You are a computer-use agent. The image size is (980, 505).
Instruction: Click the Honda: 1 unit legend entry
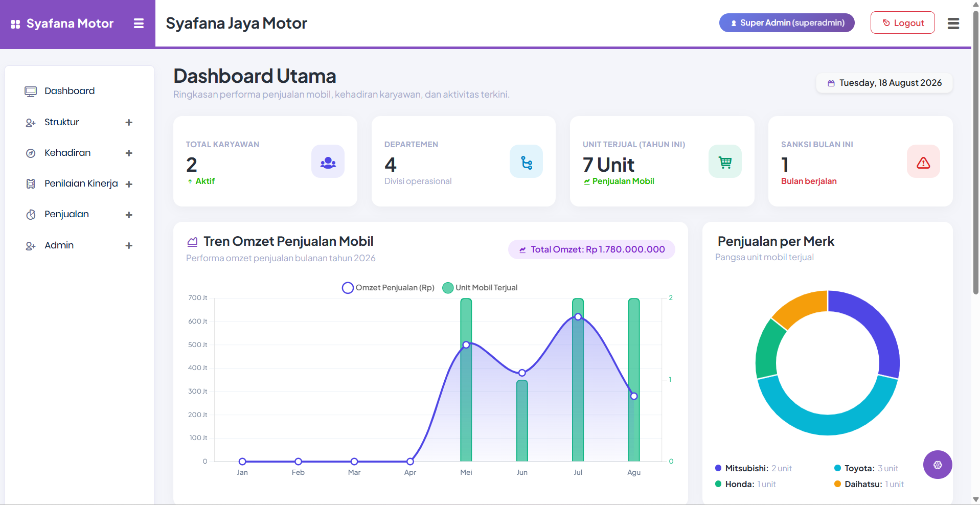[745, 484]
